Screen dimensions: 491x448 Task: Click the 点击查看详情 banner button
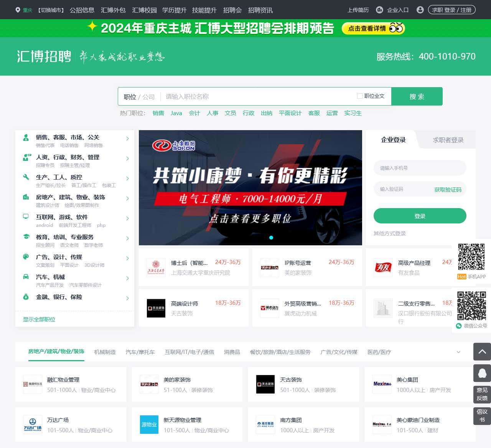pyautogui.click(x=372, y=28)
